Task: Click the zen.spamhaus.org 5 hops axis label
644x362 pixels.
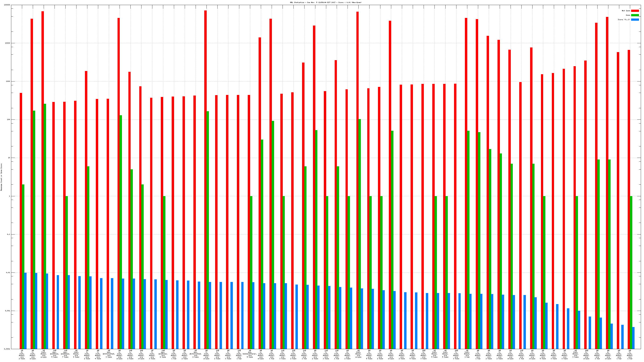Action: pyautogui.click(x=55, y=354)
